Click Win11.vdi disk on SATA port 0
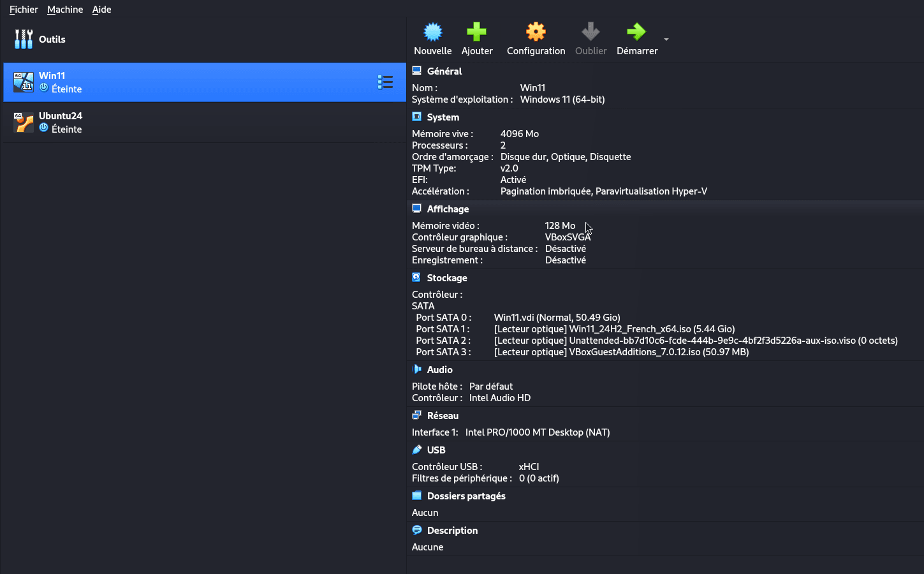924x574 pixels. 557,318
